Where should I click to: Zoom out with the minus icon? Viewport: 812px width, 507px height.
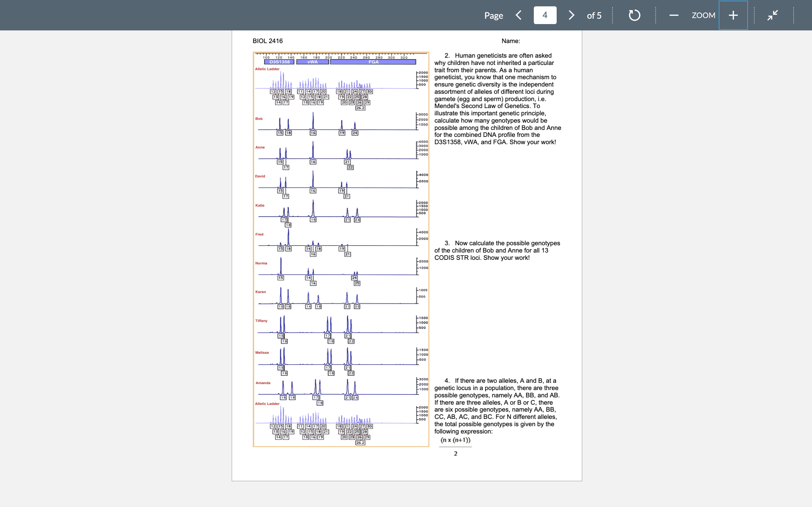coord(674,15)
